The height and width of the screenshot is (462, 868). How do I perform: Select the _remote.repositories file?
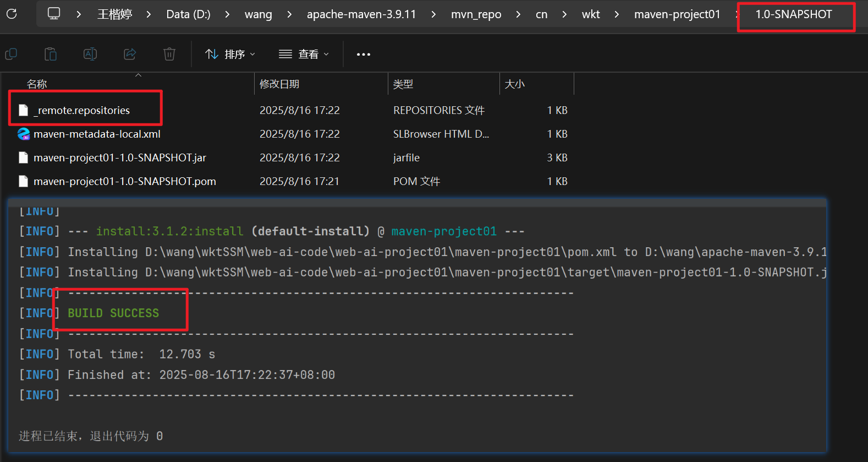click(81, 110)
